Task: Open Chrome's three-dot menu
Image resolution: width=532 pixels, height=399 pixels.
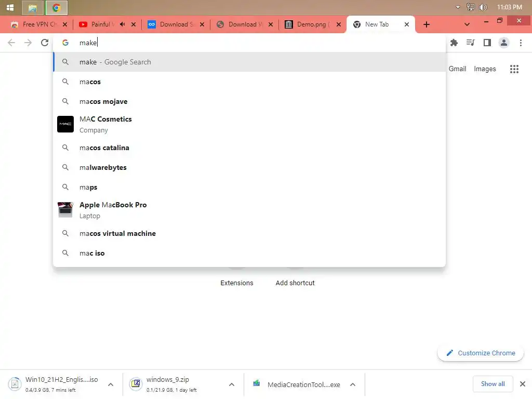Action: (521, 43)
